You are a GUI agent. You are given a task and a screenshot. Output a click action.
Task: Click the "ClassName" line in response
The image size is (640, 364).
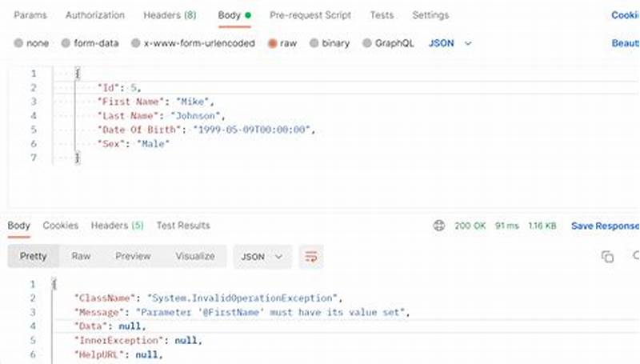click(208, 298)
